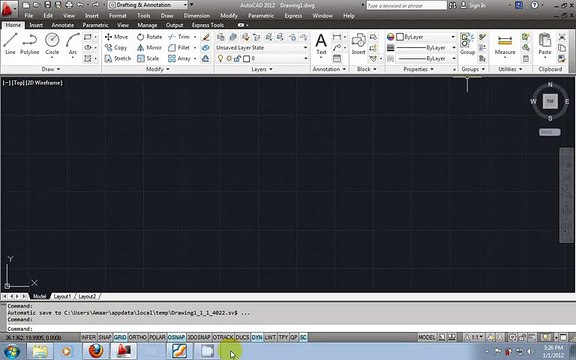Open the Dimension menu
Viewport: 576px width, 360px height.
click(x=197, y=16)
